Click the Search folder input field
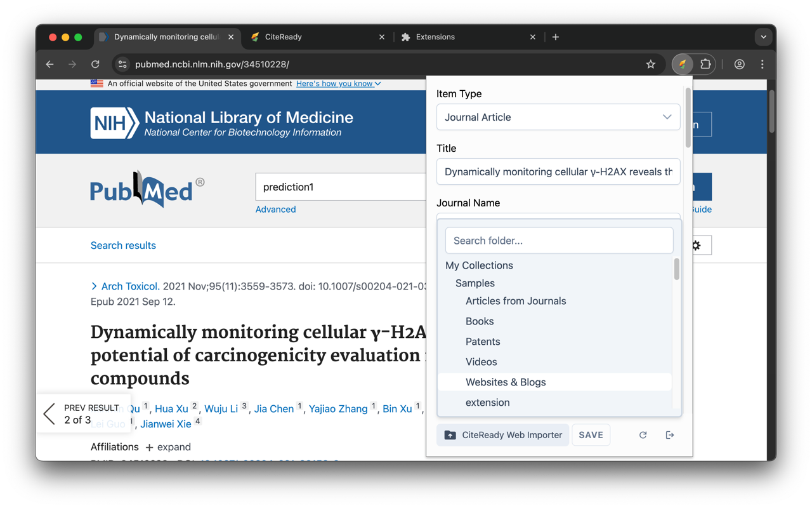This screenshot has height=508, width=812. point(559,241)
